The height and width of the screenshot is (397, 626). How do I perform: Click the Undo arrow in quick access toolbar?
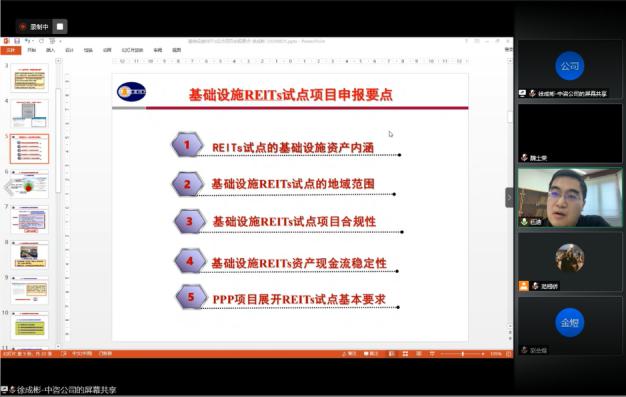click(27, 41)
